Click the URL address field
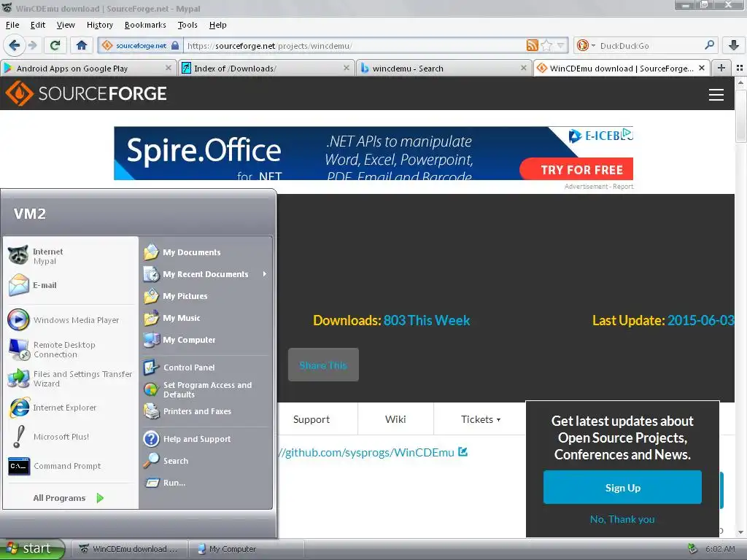The image size is (747, 560). 355,45
